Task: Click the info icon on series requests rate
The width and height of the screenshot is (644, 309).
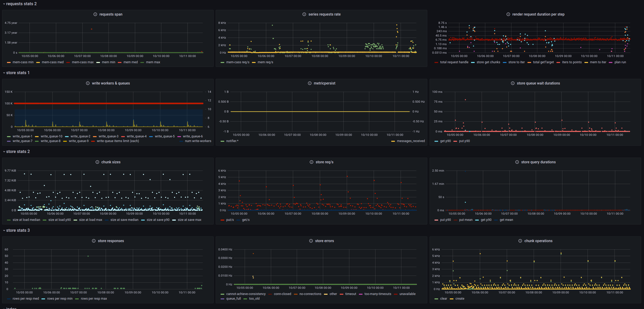Action: pyautogui.click(x=304, y=14)
